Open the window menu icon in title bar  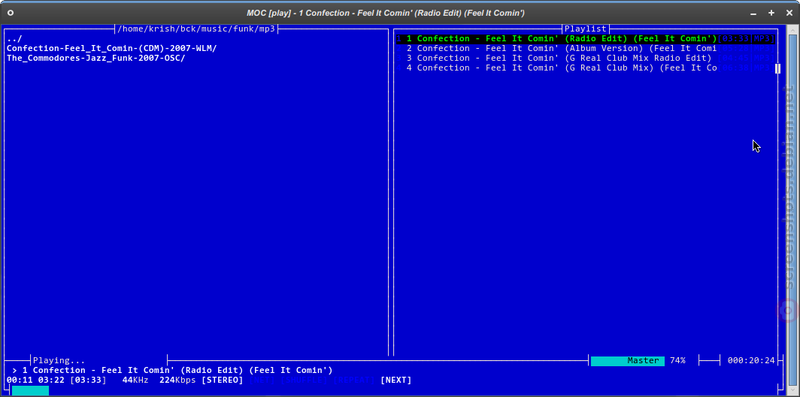[11, 12]
